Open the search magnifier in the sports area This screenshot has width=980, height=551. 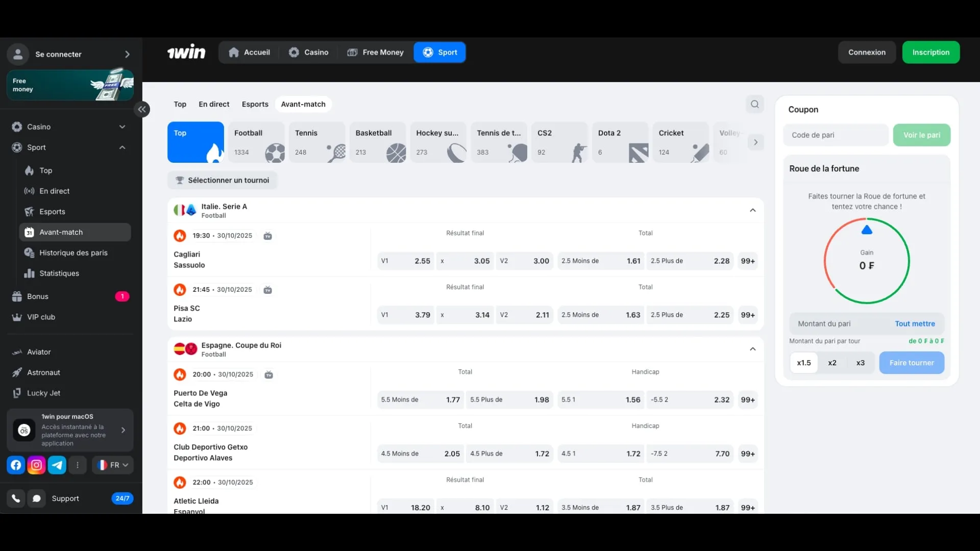[755, 104]
